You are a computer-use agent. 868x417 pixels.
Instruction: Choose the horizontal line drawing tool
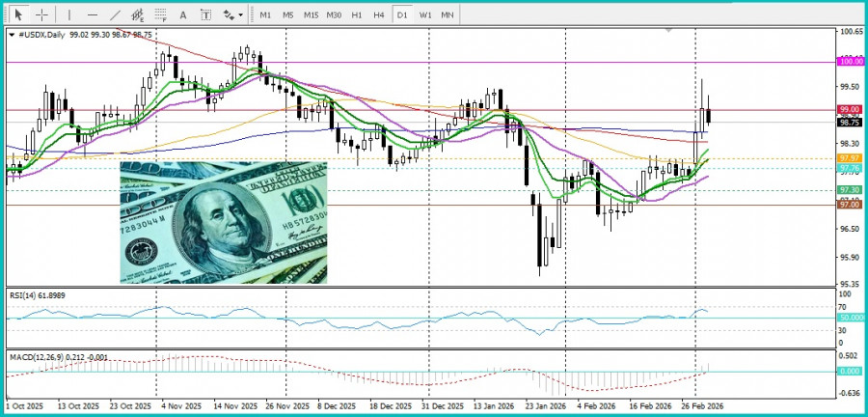pos(93,14)
